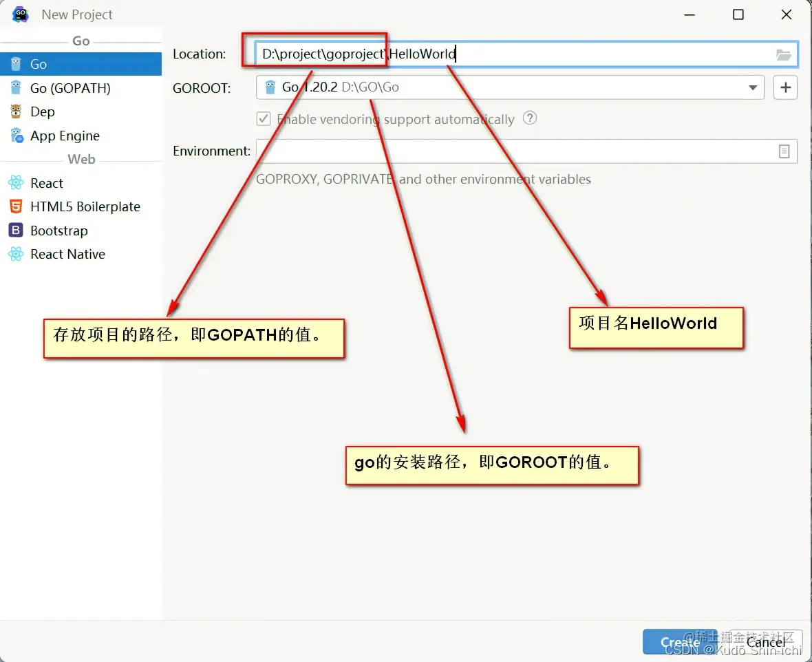Select Go (GOPATH) project type
Viewport: 812px width, 662px height.
[81, 88]
